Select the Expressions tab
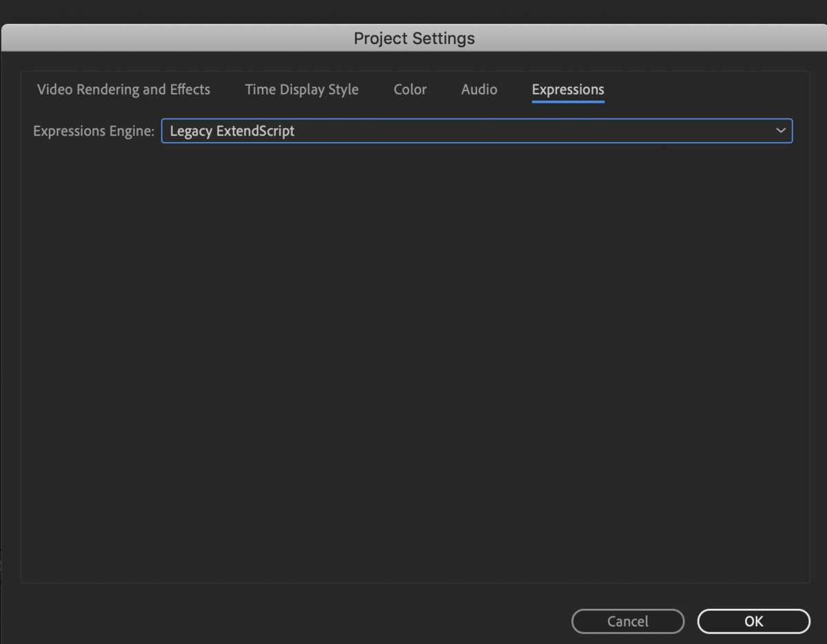Viewport: 827px width, 644px height. [568, 90]
